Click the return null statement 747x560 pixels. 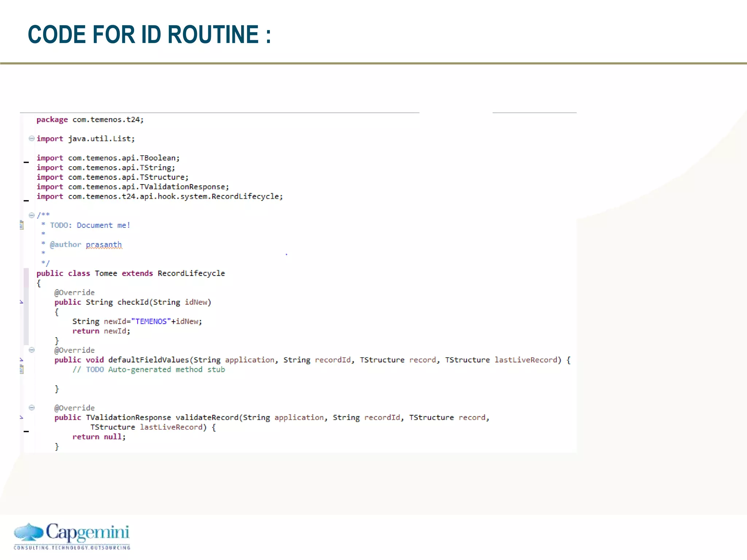point(99,437)
